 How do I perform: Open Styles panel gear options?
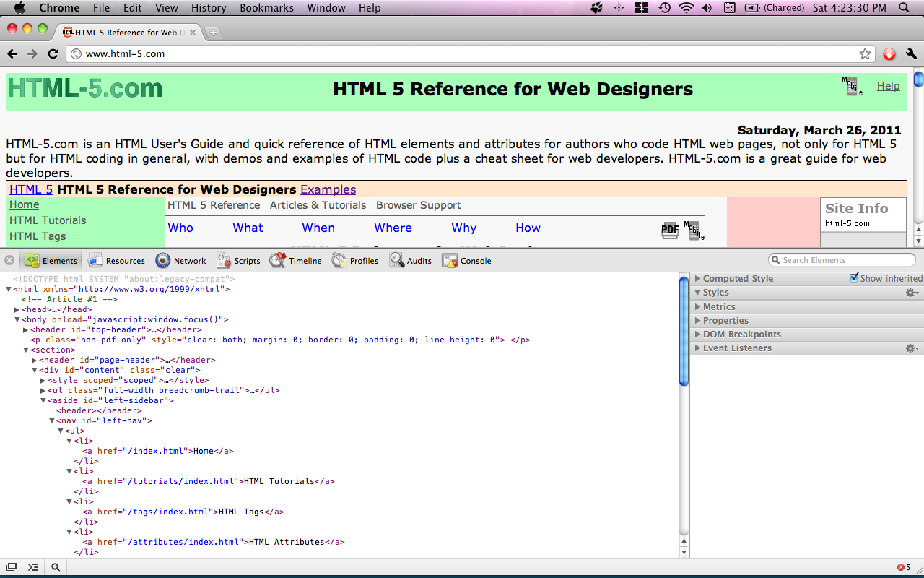[x=912, y=293]
